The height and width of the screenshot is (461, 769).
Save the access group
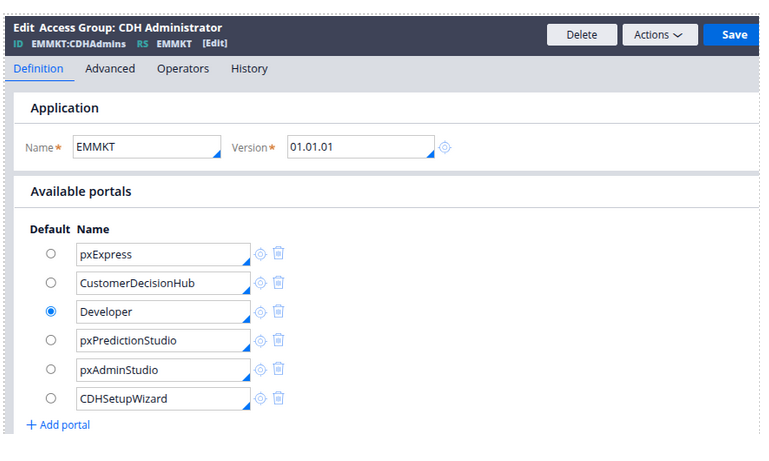(x=732, y=35)
